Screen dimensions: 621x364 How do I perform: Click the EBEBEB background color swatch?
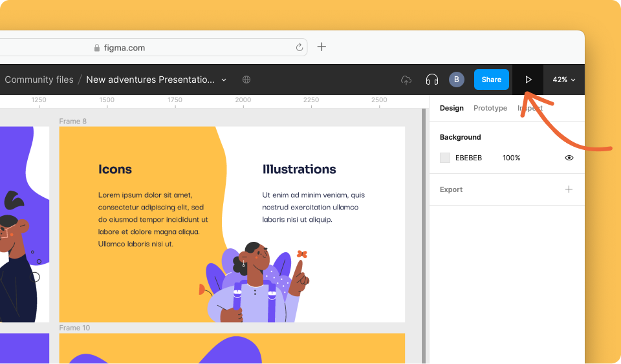coord(445,158)
